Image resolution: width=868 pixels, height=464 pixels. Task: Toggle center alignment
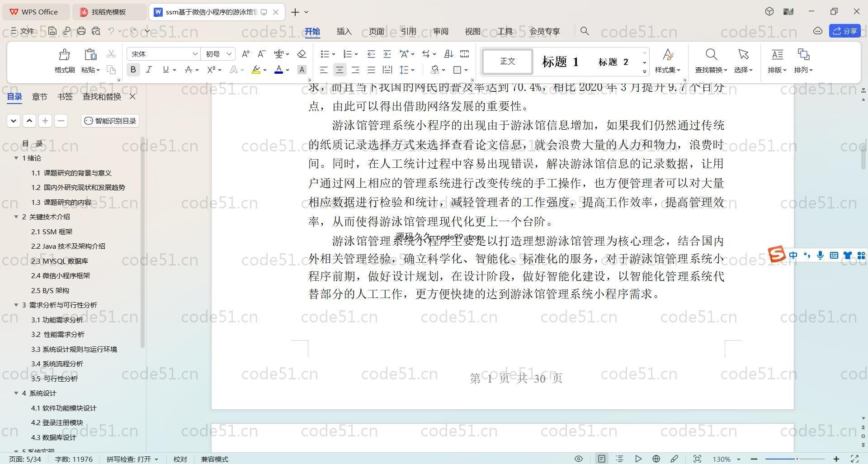340,70
